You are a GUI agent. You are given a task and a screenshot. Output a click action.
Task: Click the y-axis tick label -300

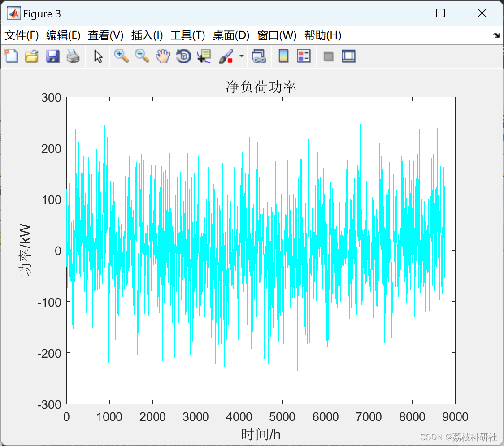[x=49, y=405]
